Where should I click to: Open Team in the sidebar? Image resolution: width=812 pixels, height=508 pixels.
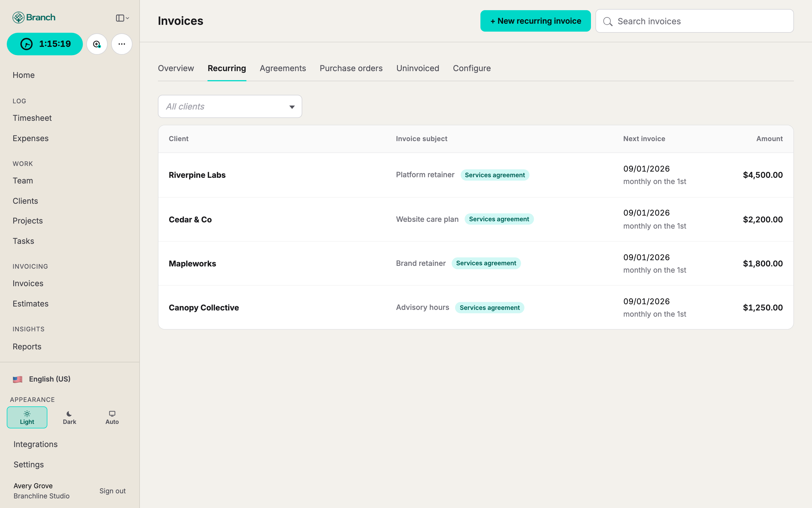pyautogui.click(x=23, y=180)
